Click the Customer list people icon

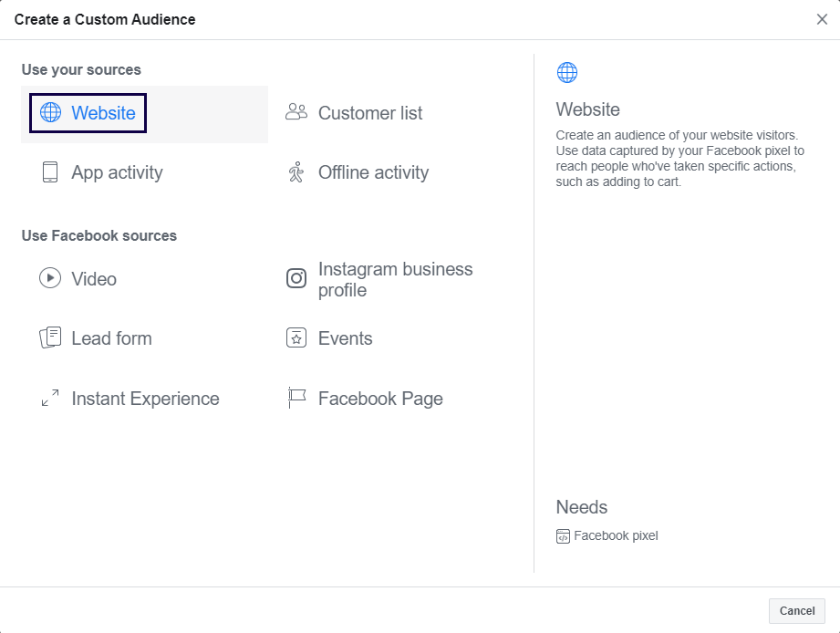[x=296, y=112]
